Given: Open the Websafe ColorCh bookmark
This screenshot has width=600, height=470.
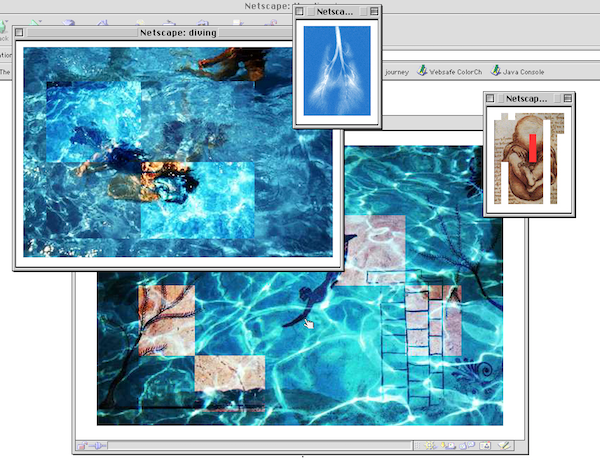Looking at the screenshot, I should tap(460, 71).
